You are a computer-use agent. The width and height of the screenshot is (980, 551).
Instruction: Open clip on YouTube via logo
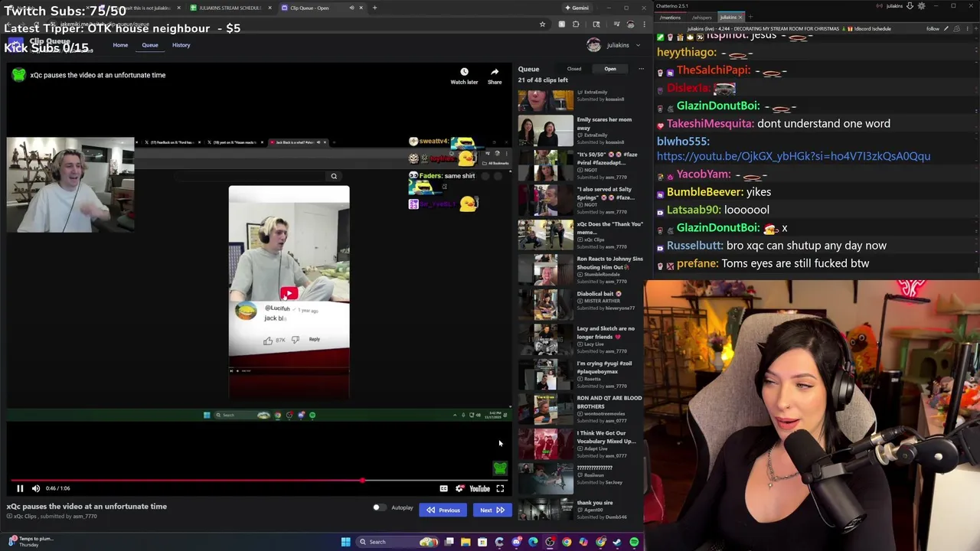click(479, 488)
